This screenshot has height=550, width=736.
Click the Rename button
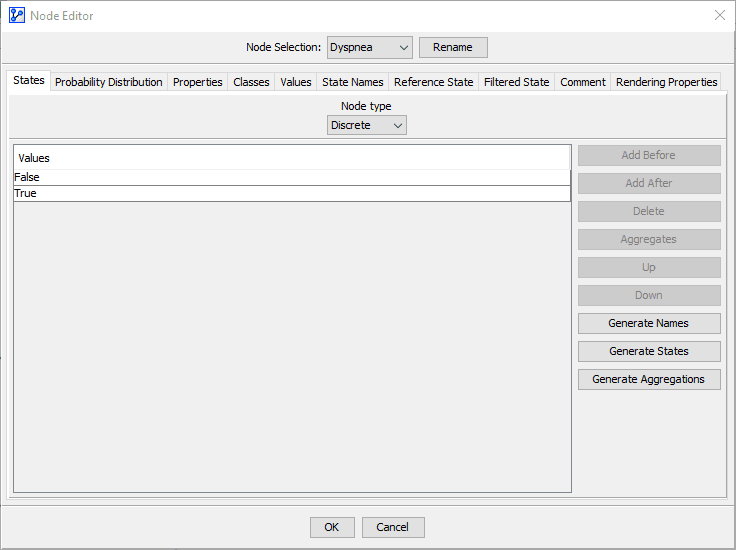[453, 47]
